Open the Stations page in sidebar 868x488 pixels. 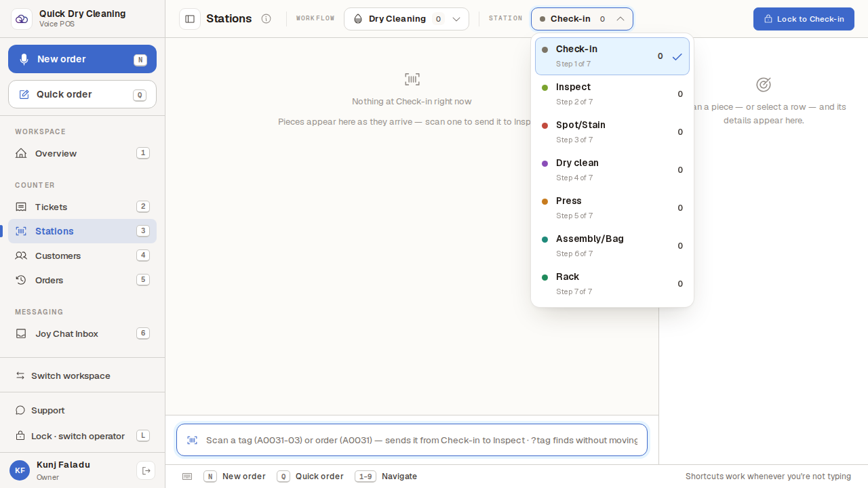click(82, 231)
